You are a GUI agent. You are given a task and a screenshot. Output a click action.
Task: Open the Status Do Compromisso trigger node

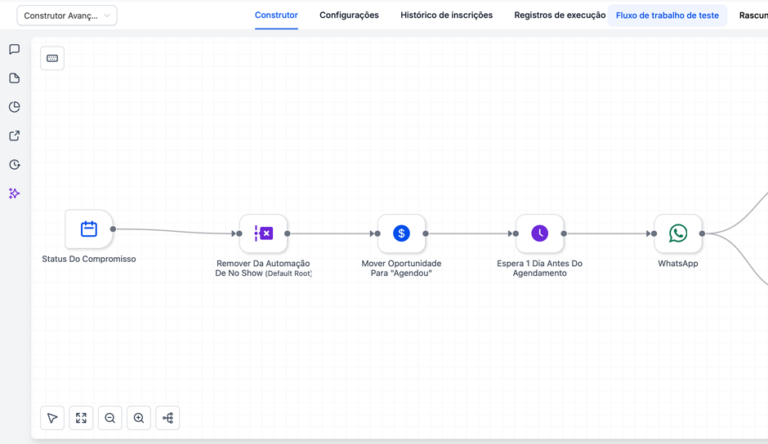pos(89,229)
